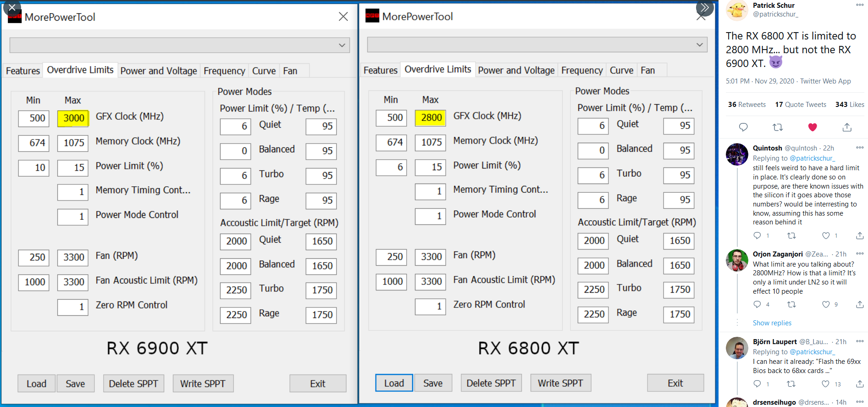Close the image viewer with X icon

pyautogui.click(x=12, y=7)
